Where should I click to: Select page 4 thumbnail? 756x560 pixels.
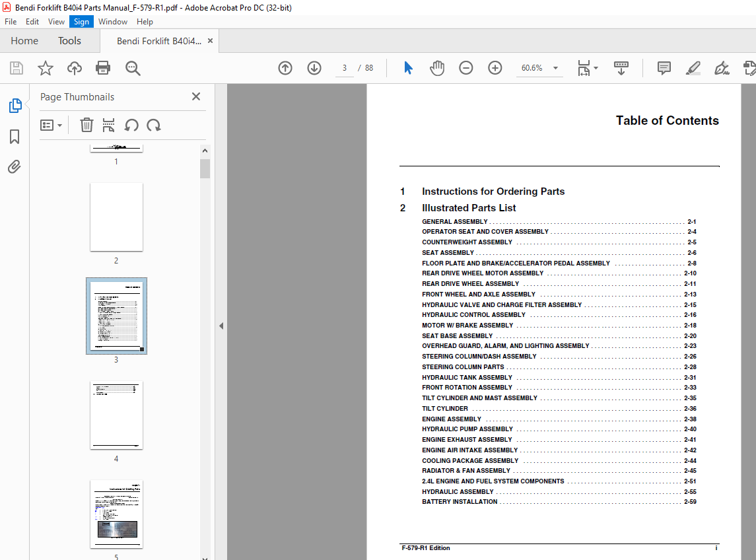pos(116,415)
